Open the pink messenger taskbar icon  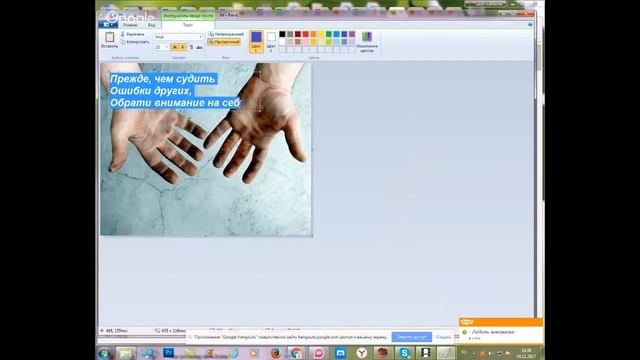(x=318, y=353)
